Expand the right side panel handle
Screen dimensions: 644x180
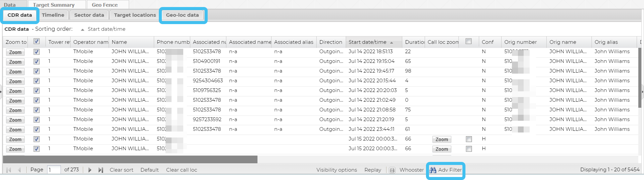tap(642, 91)
